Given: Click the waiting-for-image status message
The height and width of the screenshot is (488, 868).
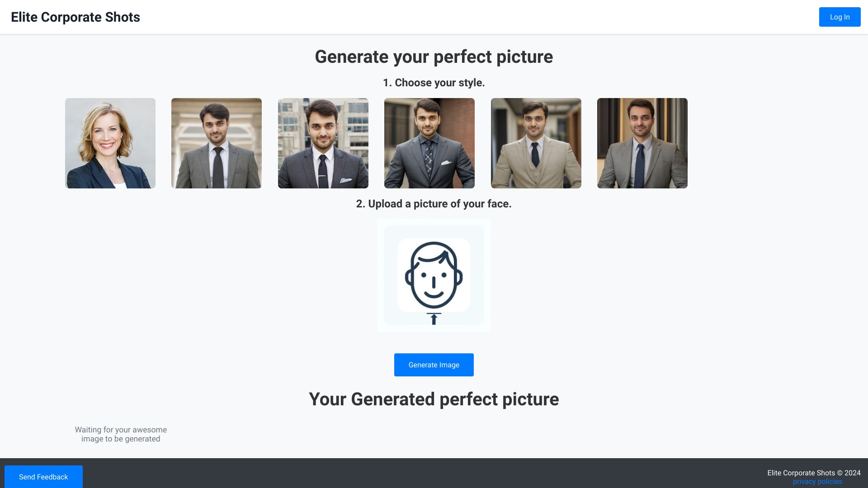Looking at the screenshot, I should pos(121,434).
